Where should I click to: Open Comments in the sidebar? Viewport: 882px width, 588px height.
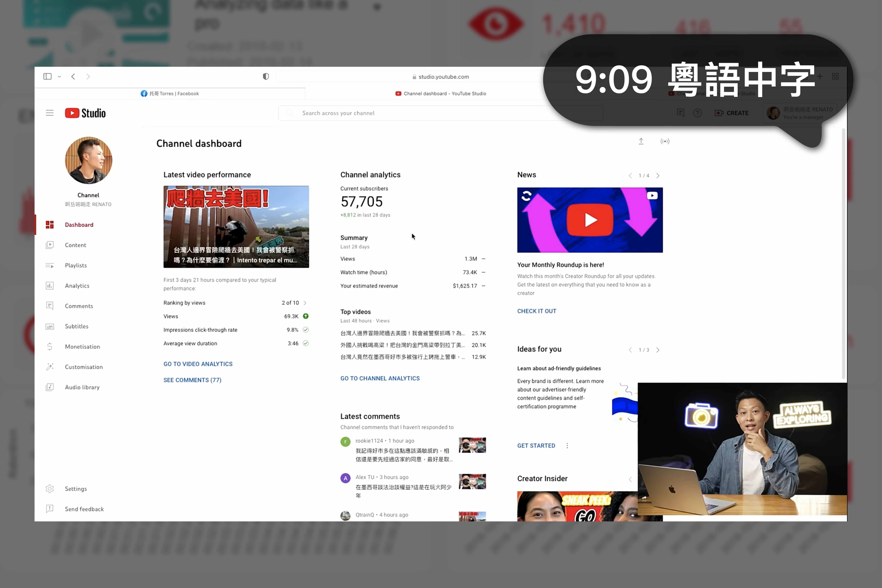(x=79, y=306)
